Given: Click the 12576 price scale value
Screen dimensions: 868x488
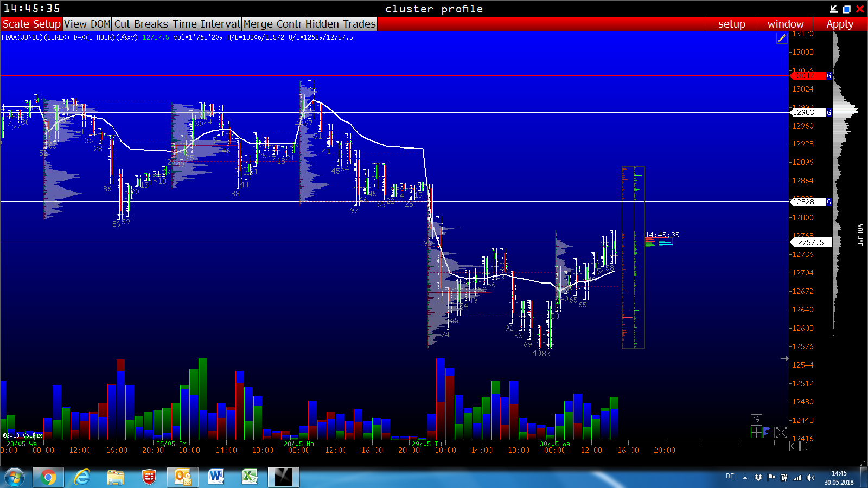Looking at the screenshot, I should tap(803, 346).
